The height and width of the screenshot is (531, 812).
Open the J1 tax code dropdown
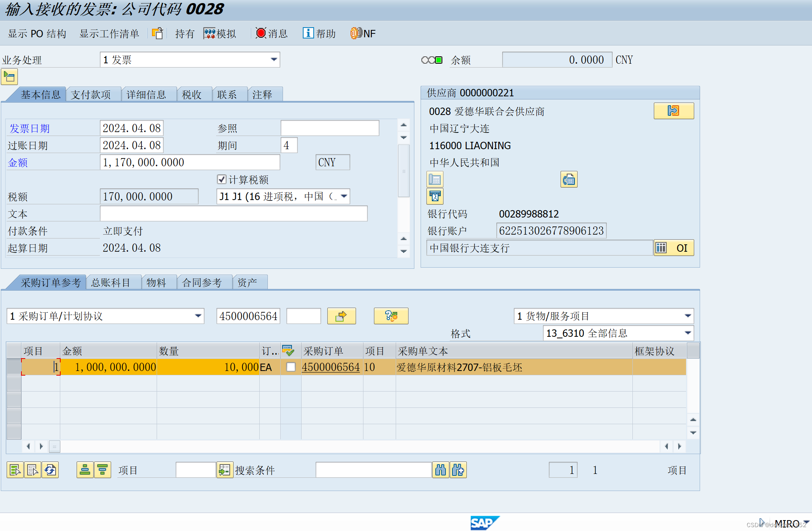click(x=344, y=197)
